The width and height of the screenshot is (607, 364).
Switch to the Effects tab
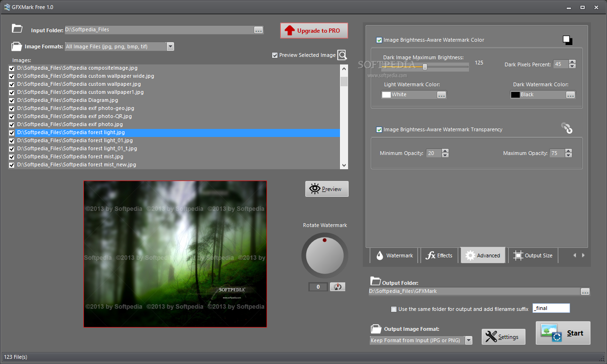(x=440, y=255)
